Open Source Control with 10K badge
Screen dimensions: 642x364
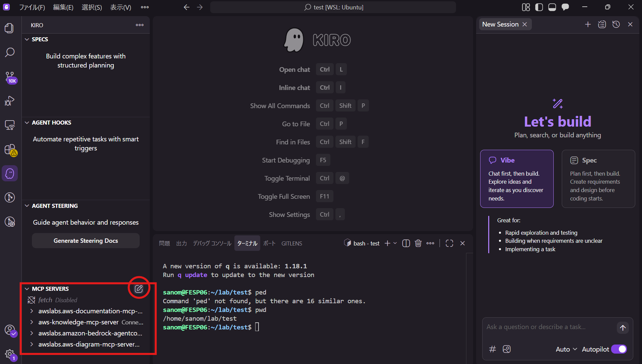click(10, 77)
